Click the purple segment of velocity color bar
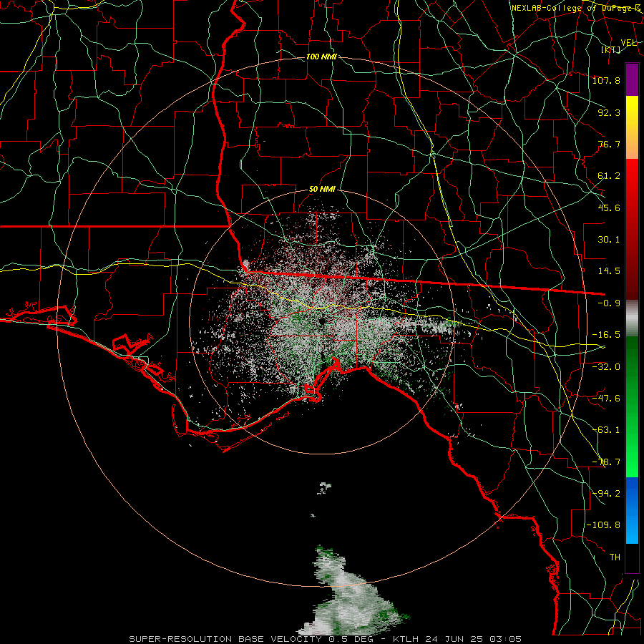644x644 pixels. tap(632, 79)
